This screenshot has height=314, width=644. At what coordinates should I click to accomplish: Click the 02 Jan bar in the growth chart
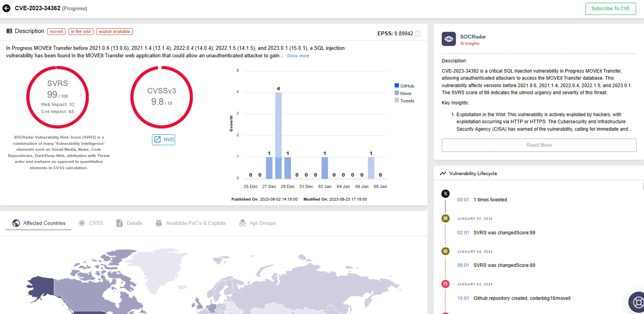pos(325,168)
